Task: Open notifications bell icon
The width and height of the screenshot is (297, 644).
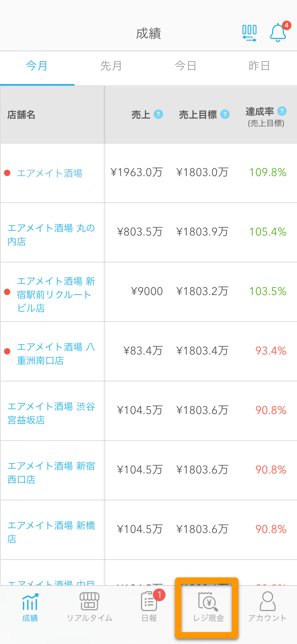Action: [x=278, y=33]
